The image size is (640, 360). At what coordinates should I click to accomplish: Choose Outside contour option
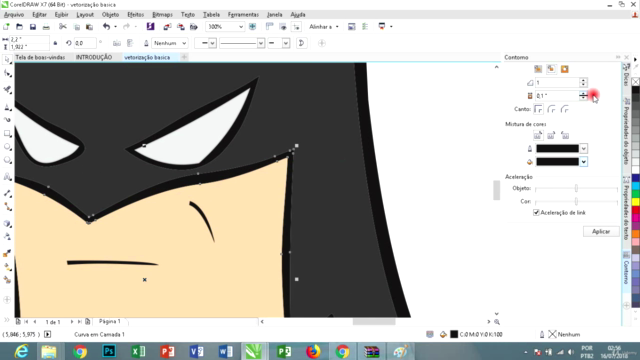(x=564, y=69)
